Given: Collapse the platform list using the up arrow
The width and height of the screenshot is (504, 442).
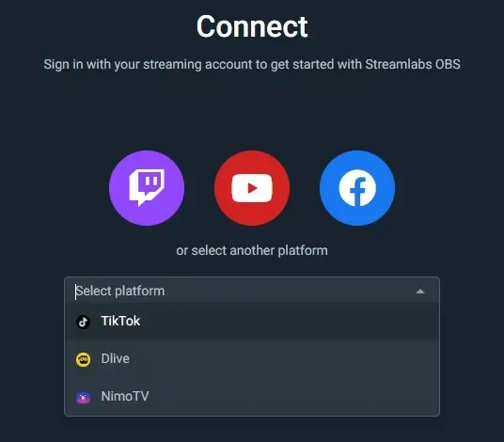Looking at the screenshot, I should coord(420,292).
